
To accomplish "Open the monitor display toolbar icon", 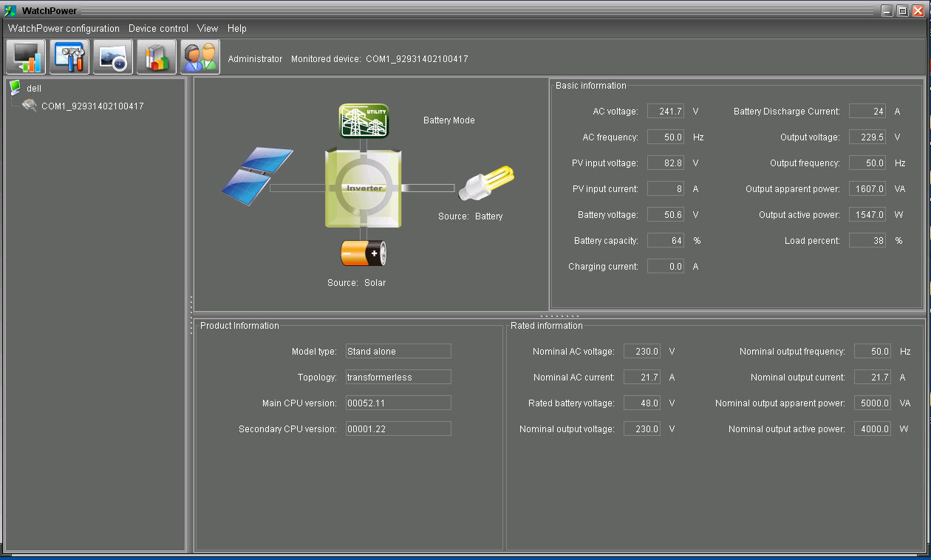I will click(26, 57).
